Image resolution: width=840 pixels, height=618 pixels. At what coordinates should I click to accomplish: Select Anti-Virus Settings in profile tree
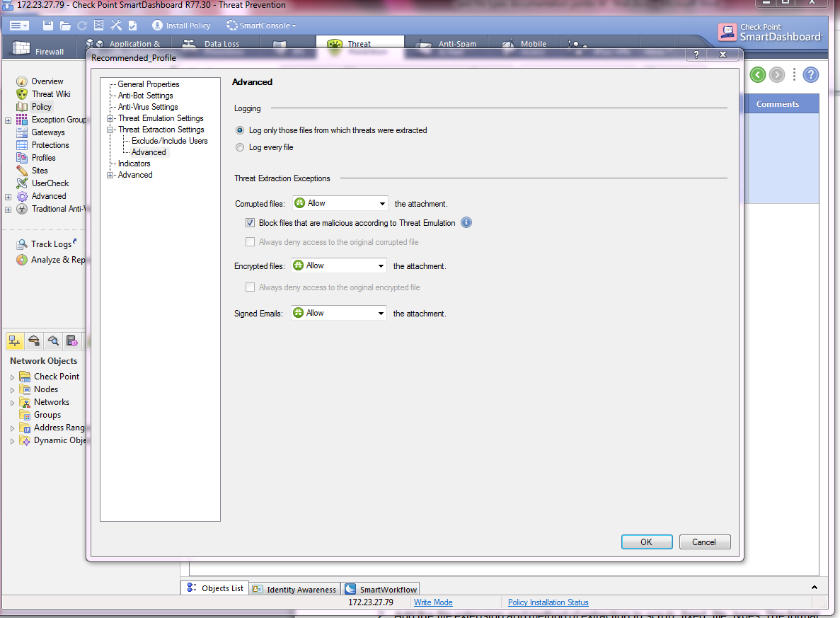pos(148,107)
